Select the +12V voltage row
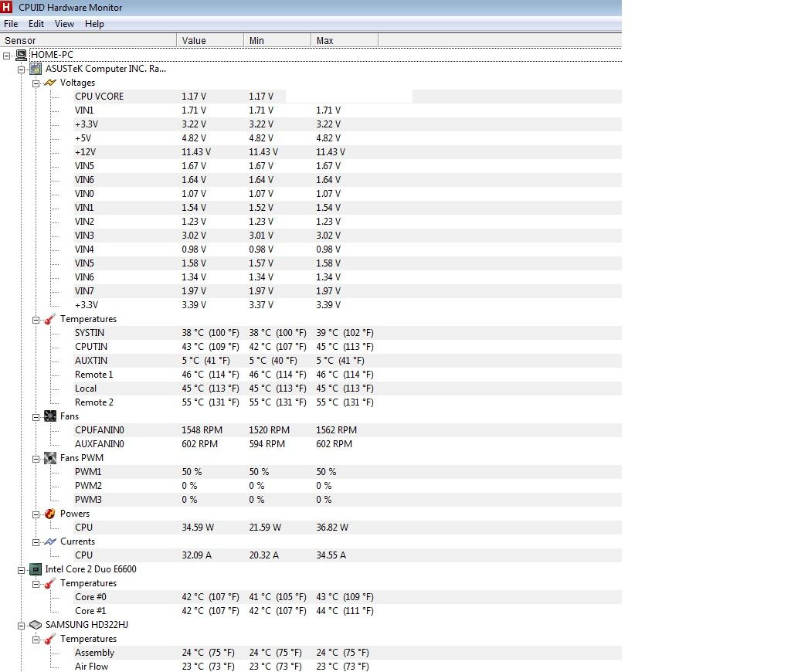 (348, 152)
